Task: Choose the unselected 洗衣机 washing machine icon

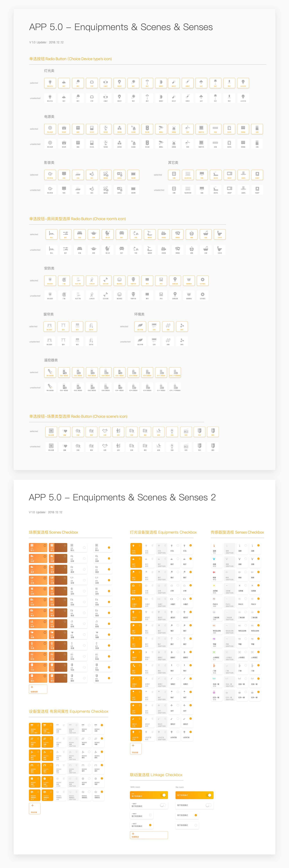Action: click(229, 144)
